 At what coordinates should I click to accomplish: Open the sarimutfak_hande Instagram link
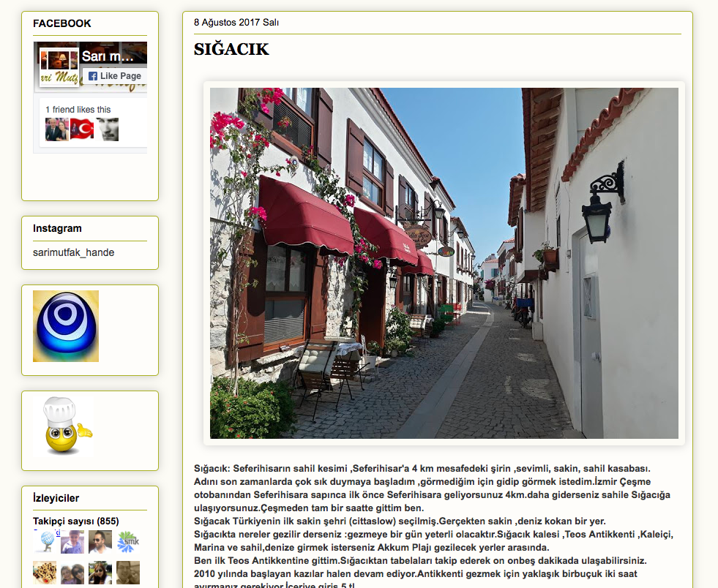click(73, 252)
